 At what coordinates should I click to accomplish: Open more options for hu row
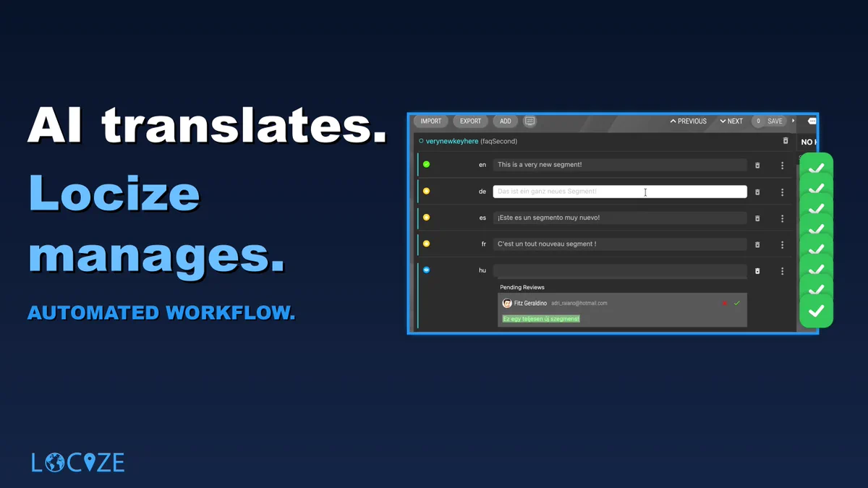coord(782,271)
